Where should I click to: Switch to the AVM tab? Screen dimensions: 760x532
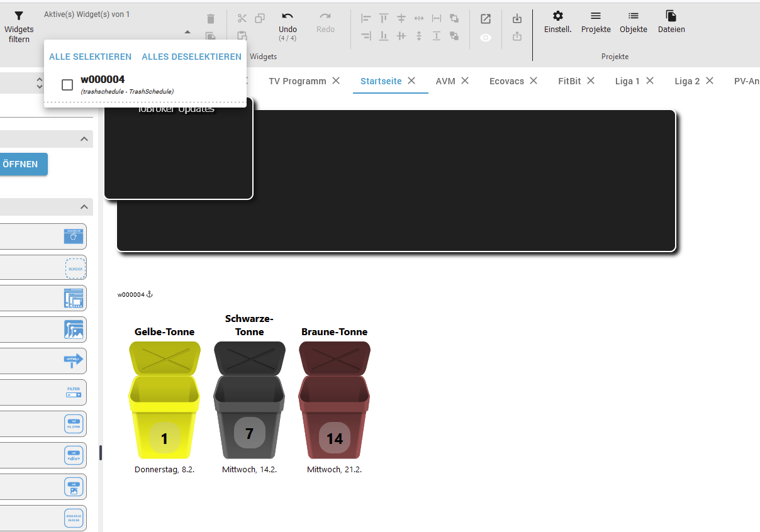(x=445, y=81)
